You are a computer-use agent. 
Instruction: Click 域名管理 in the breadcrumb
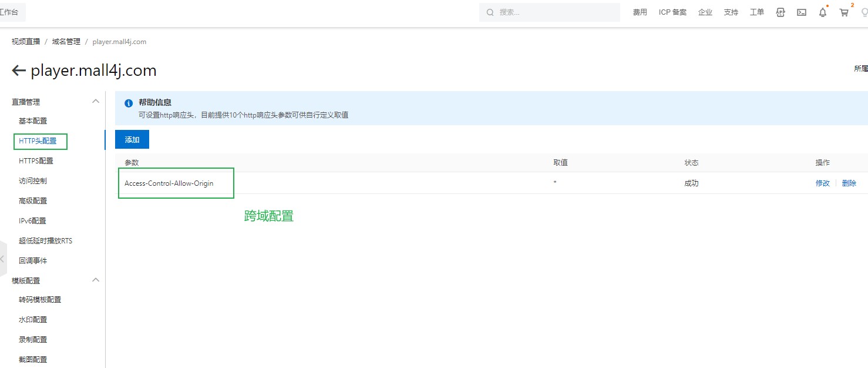click(x=66, y=42)
